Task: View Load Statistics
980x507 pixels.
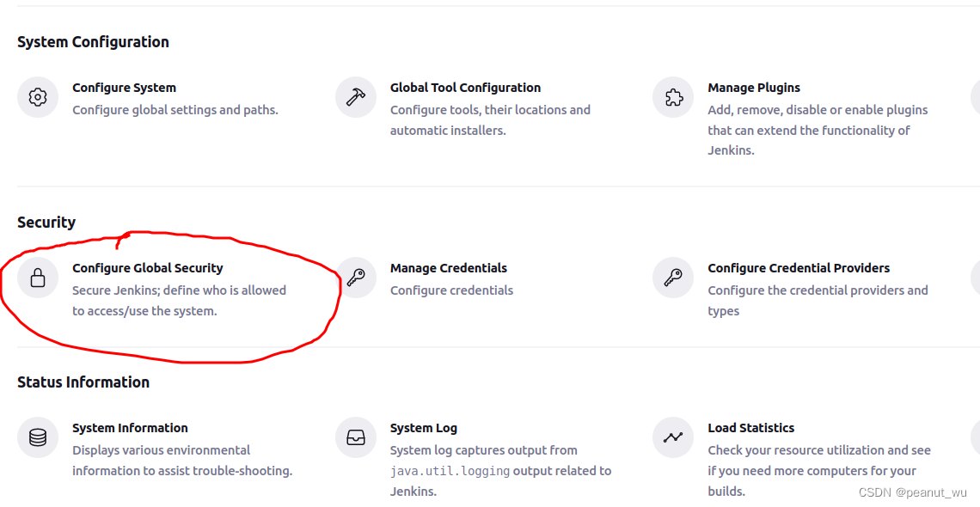Action: click(x=750, y=428)
